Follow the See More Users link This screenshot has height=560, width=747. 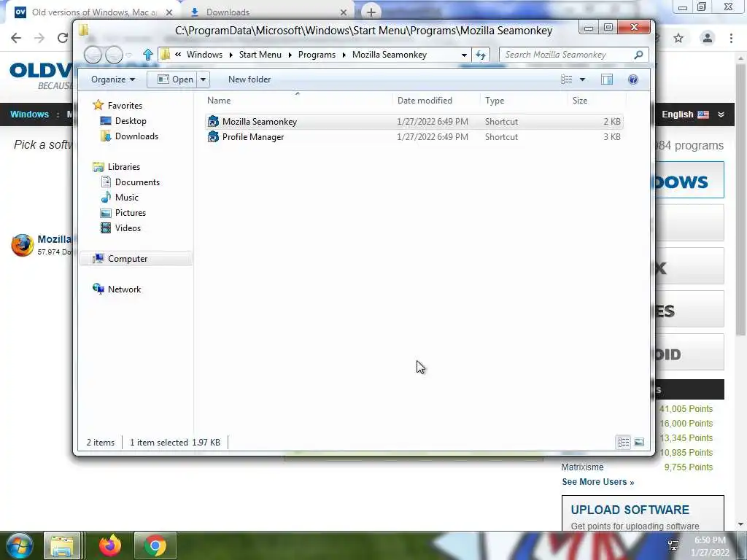click(x=598, y=482)
